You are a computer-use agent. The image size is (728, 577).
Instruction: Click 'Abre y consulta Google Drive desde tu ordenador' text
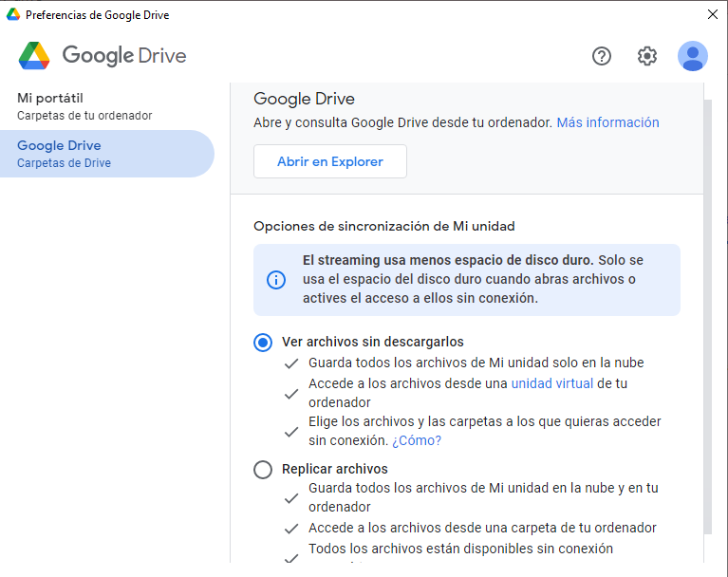(402, 122)
